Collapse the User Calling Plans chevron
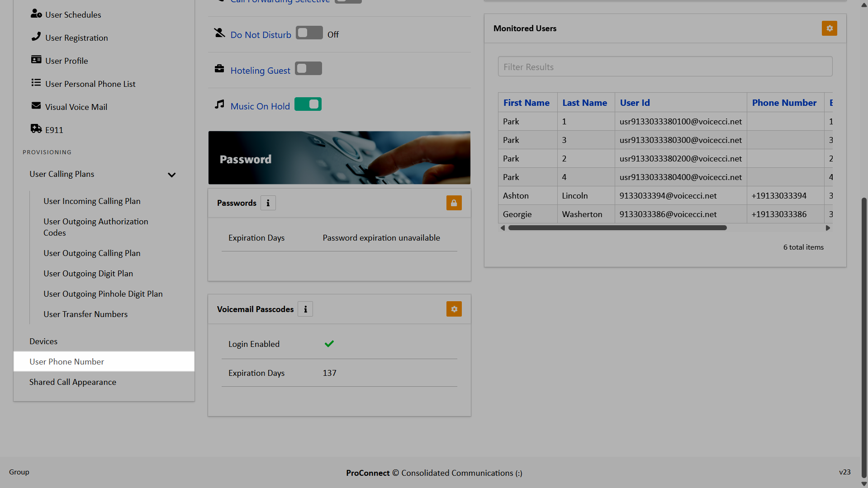Screen dimensions: 868x488 [x=171, y=175]
